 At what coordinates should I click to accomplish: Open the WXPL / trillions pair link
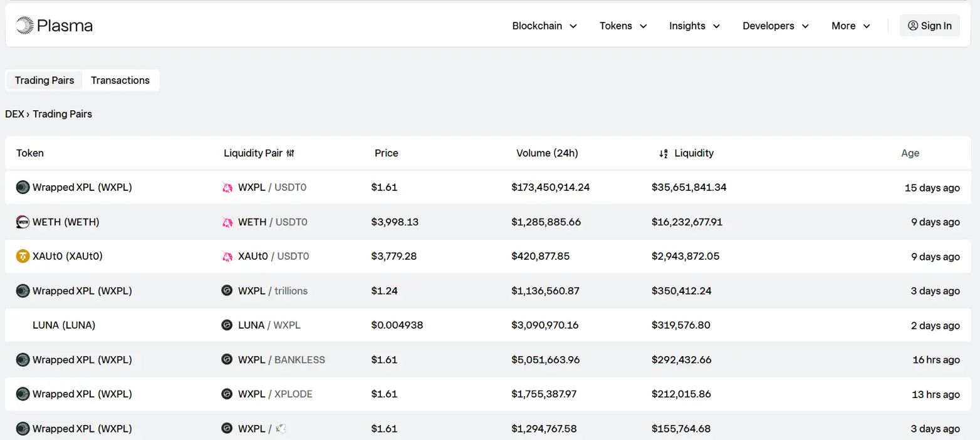[x=273, y=290]
